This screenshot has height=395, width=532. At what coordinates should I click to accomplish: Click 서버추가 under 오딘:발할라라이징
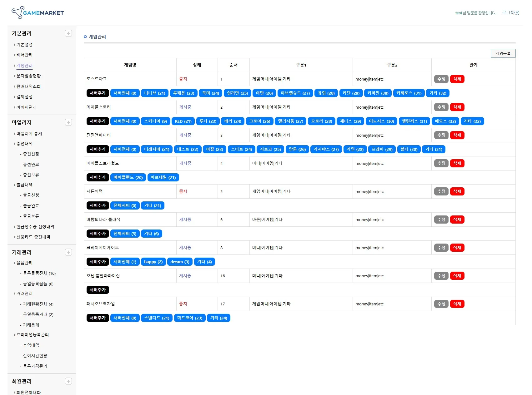pyautogui.click(x=98, y=290)
